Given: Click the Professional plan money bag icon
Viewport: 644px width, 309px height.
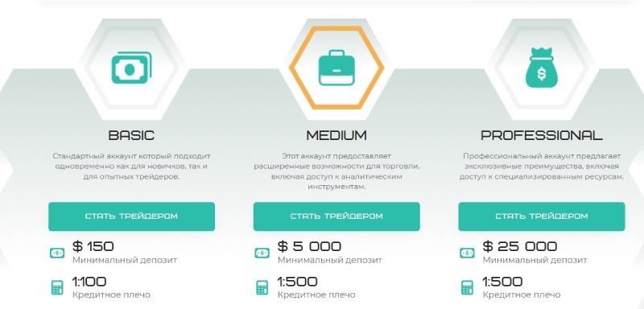Looking at the screenshot, I should coord(541,68).
